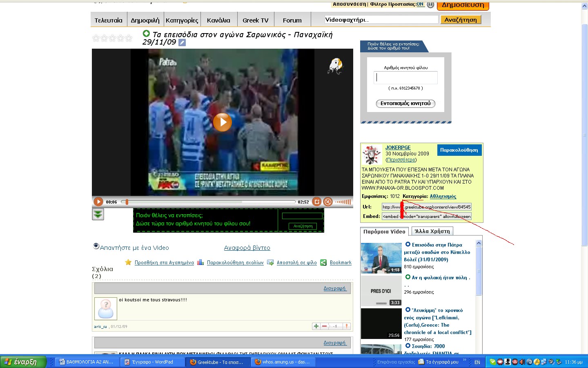Upvote the aris_su comment with the plus icon

pos(316,326)
